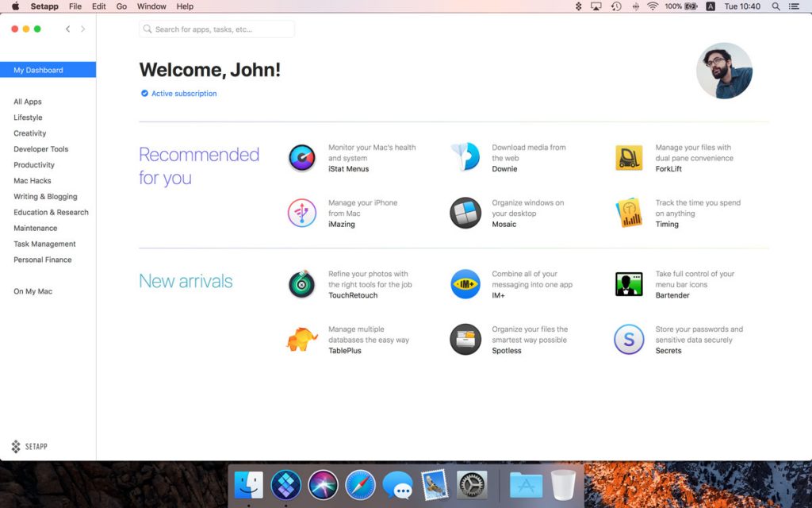Open the Trash in the Dock
Image resolution: width=812 pixels, height=508 pixels.
coord(563,485)
